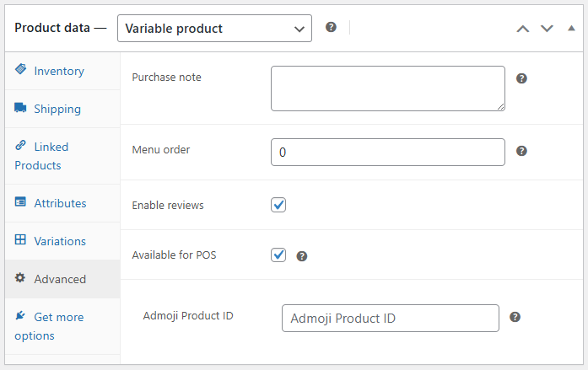Click the Admoji Product ID label text

tap(188, 316)
